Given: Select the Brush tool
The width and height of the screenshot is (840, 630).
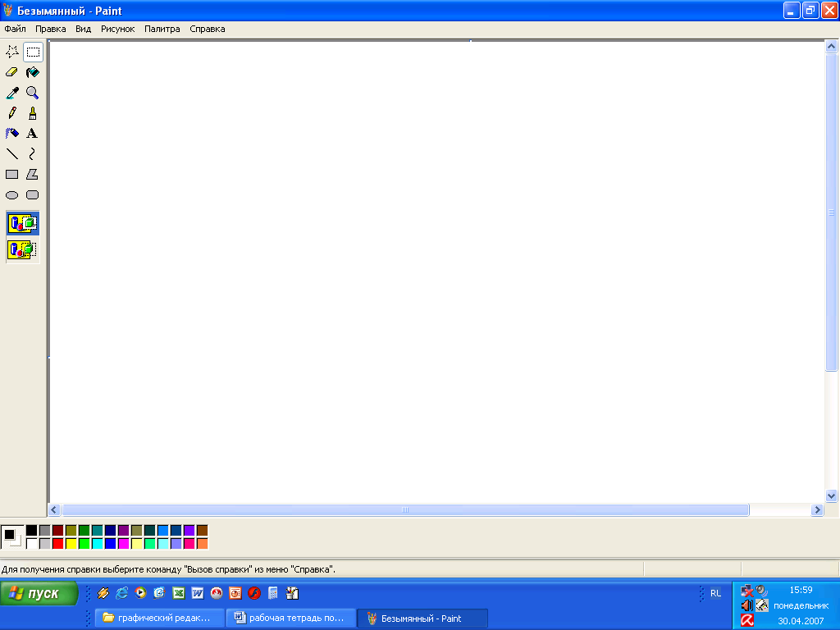Looking at the screenshot, I should click(x=33, y=113).
